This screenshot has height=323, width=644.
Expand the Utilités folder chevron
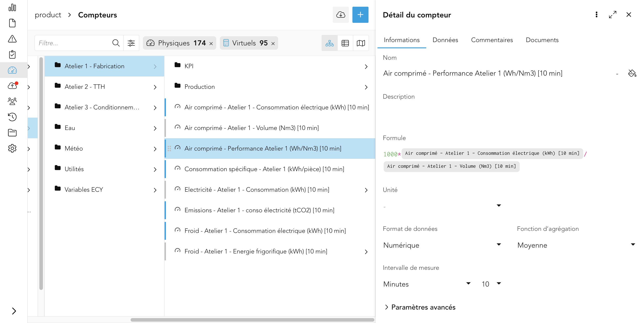coord(155,169)
